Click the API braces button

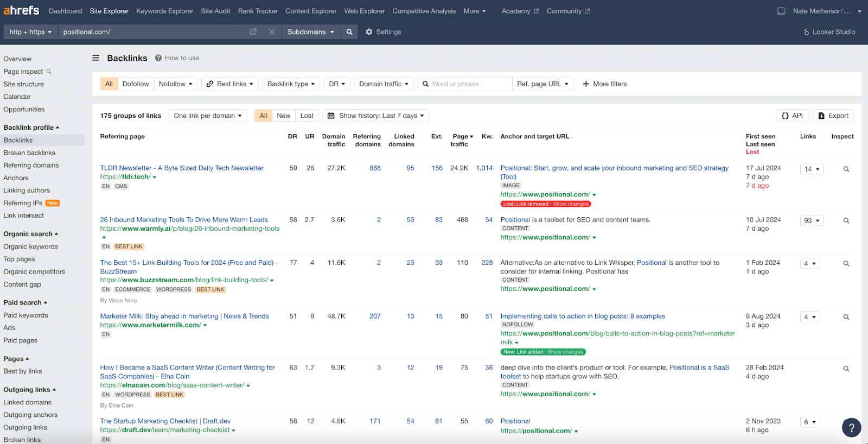point(792,116)
